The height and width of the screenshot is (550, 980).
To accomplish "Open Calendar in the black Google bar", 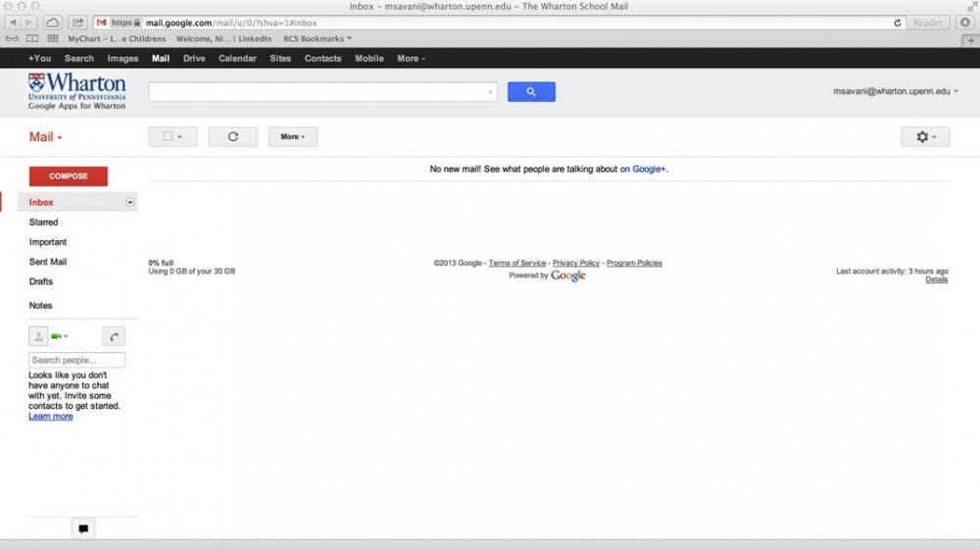I will tap(237, 59).
